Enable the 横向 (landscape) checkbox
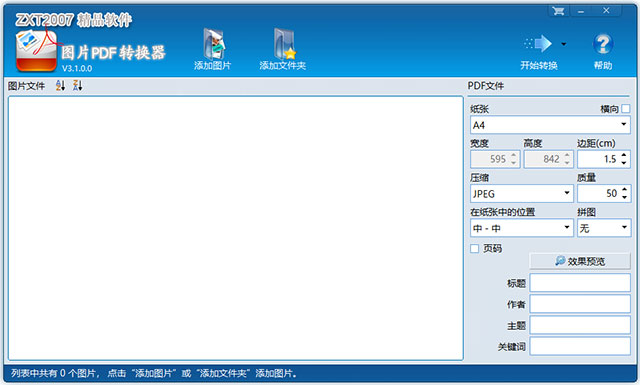The image size is (640, 385). tap(626, 109)
